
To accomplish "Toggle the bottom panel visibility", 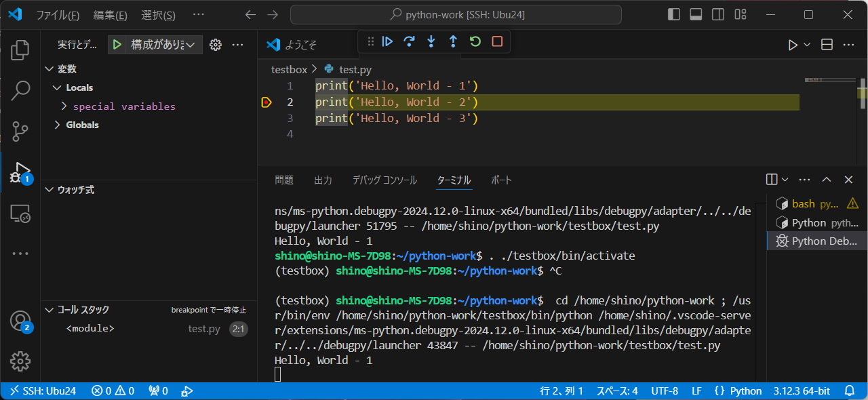I will (695, 14).
